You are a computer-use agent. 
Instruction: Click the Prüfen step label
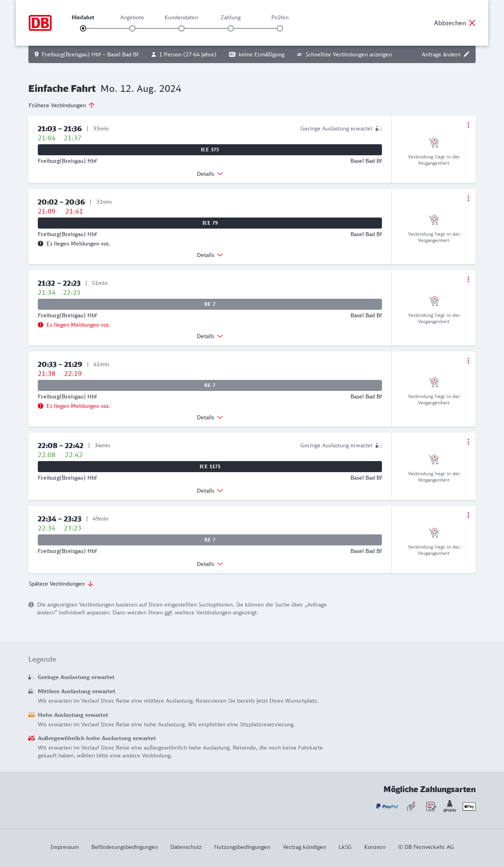click(280, 17)
